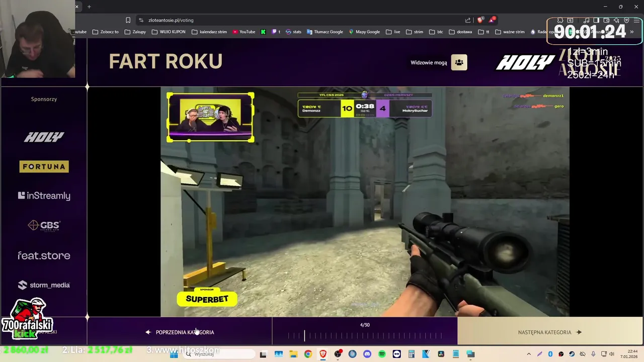Image resolution: width=644 pixels, height=362 pixels.
Task: Click the bookmark page icon in the address bar
Action: pyautogui.click(x=128, y=20)
